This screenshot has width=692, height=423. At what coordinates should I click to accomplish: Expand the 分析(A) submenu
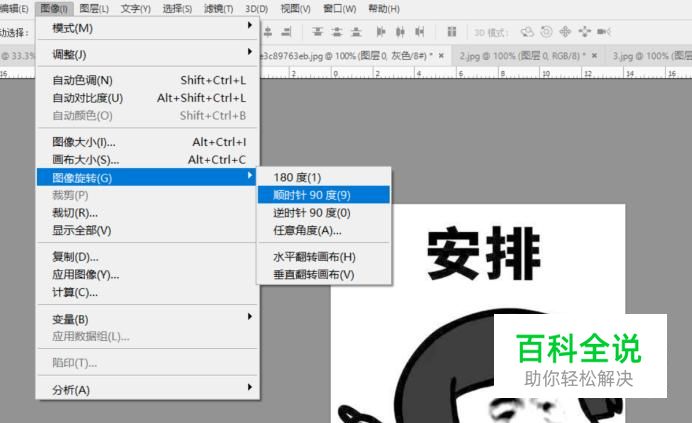pyautogui.click(x=147, y=390)
